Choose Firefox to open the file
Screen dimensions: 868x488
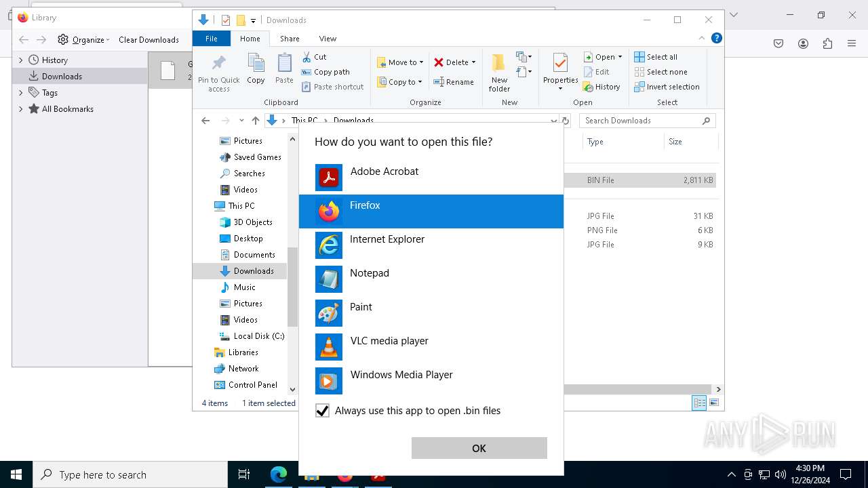tap(431, 211)
